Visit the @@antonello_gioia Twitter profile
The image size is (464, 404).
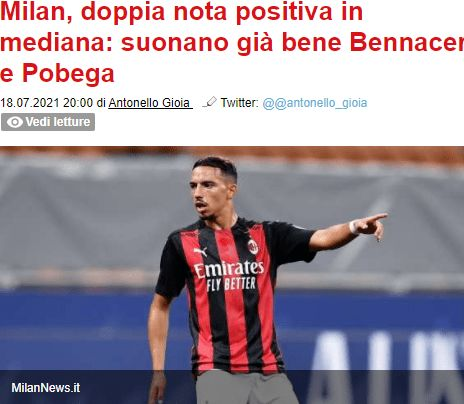pyautogui.click(x=315, y=103)
